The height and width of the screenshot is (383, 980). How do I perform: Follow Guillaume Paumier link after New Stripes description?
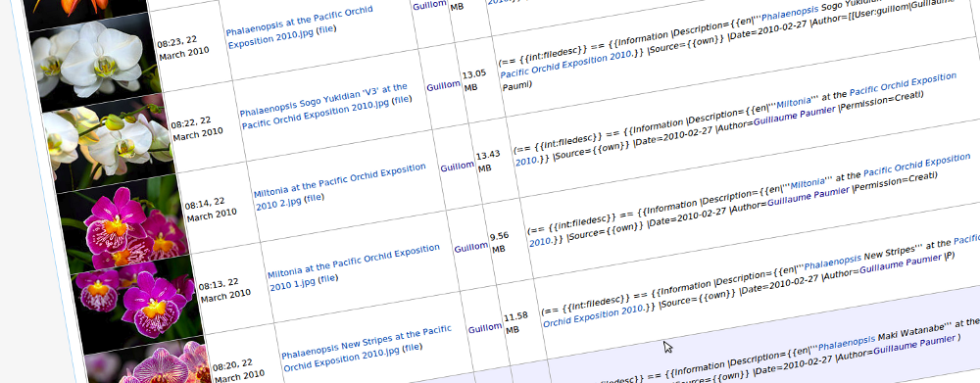[901, 264]
